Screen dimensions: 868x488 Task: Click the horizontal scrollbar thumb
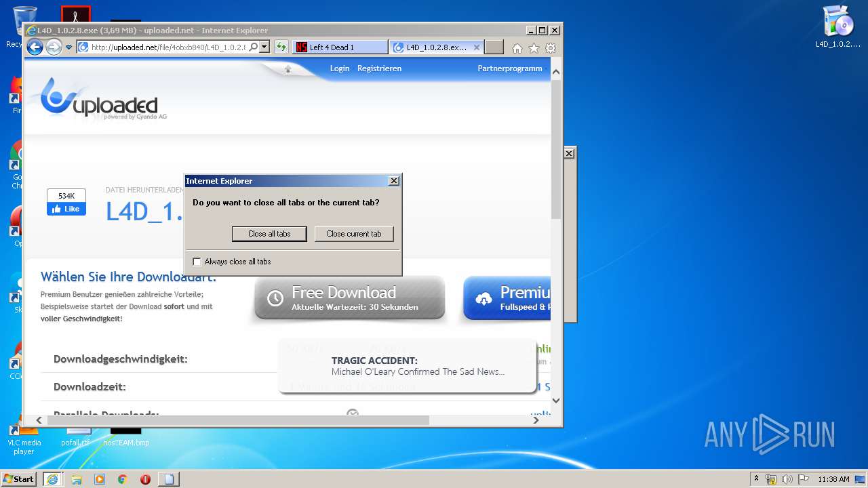coord(238,420)
